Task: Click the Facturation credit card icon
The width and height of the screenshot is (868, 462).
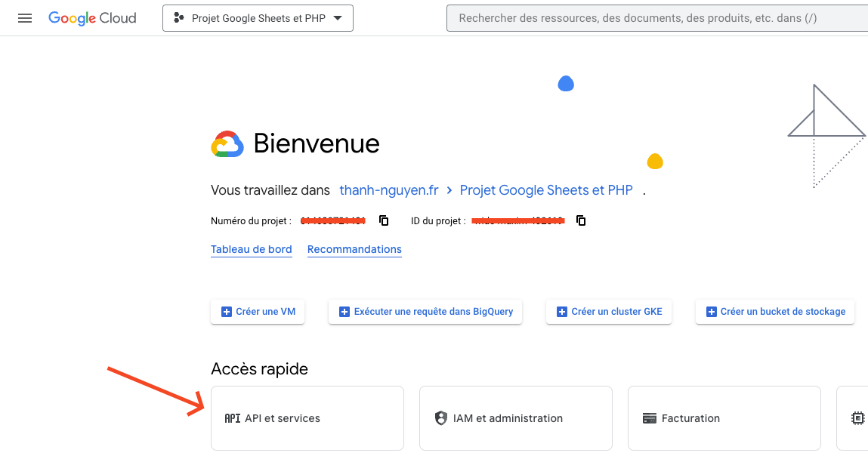Action: 649,418
